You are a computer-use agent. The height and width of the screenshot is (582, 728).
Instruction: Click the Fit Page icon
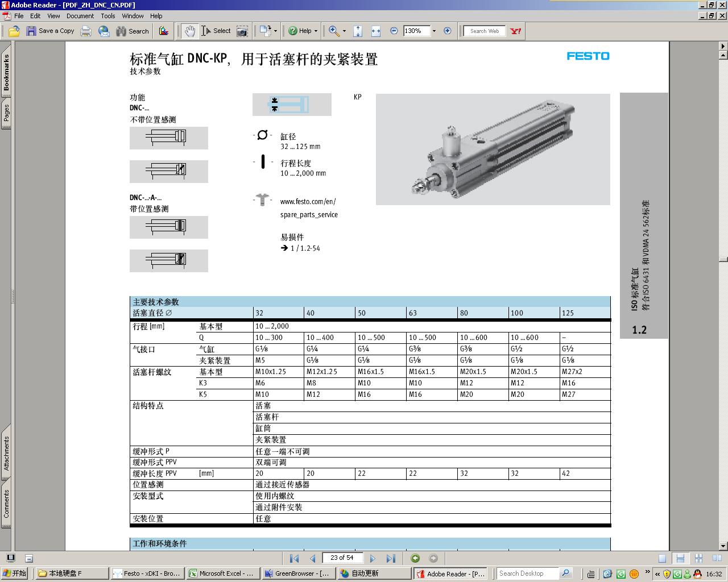[358, 31]
